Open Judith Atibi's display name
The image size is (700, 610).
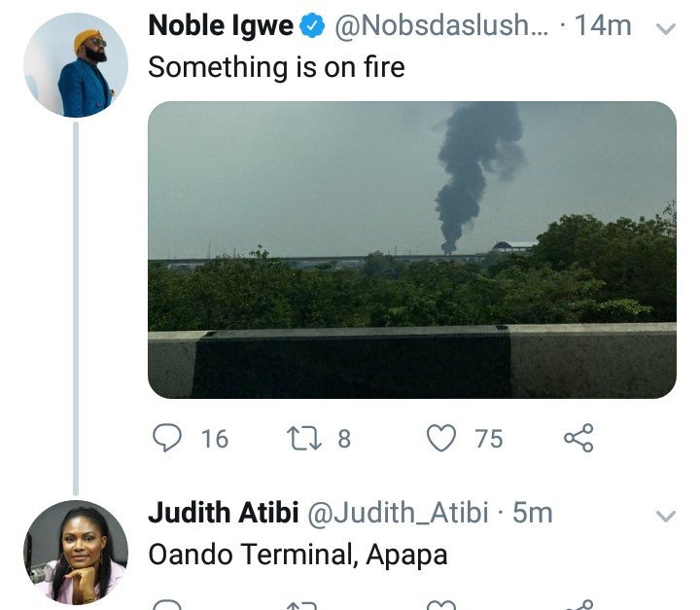[x=224, y=513]
